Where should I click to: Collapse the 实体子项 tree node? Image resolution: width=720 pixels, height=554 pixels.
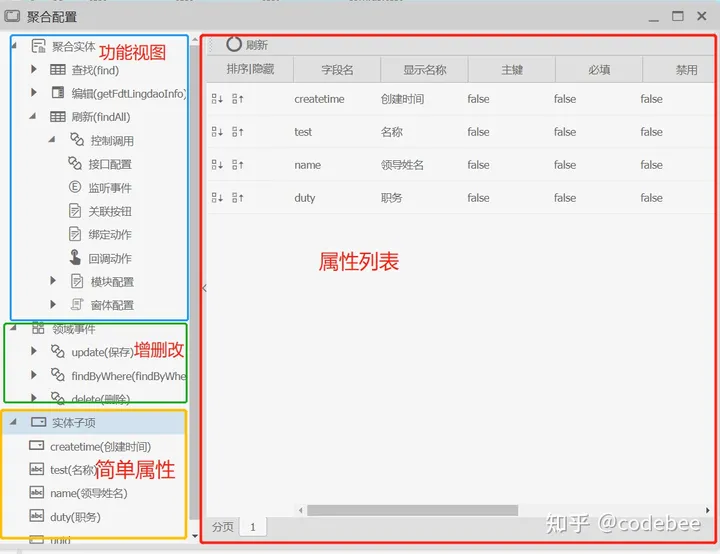click(x=13, y=422)
